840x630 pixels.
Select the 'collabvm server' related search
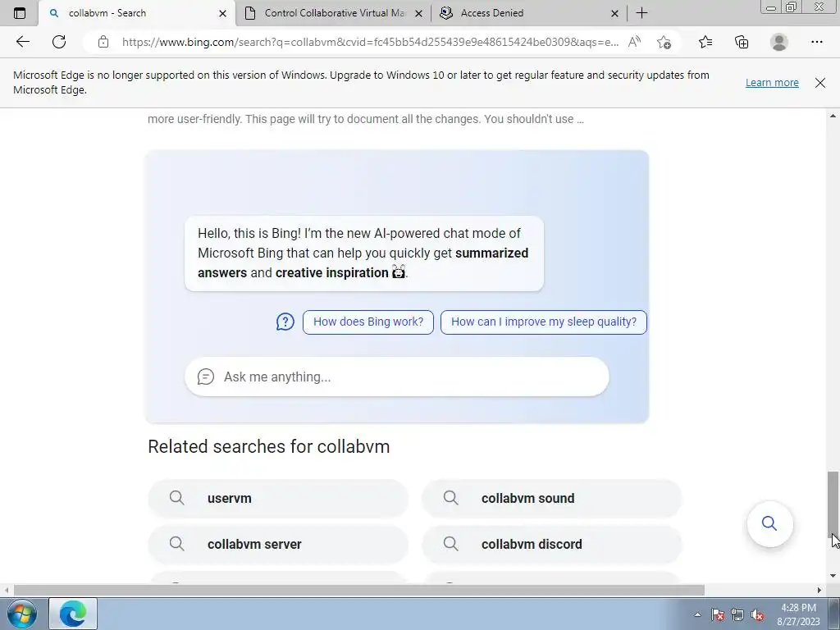point(278,545)
